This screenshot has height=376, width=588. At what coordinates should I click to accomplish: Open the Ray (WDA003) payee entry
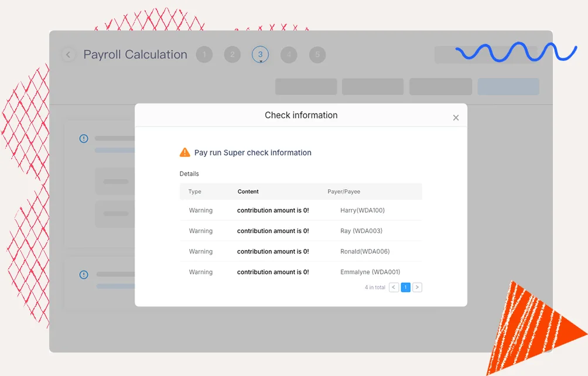[x=361, y=231]
